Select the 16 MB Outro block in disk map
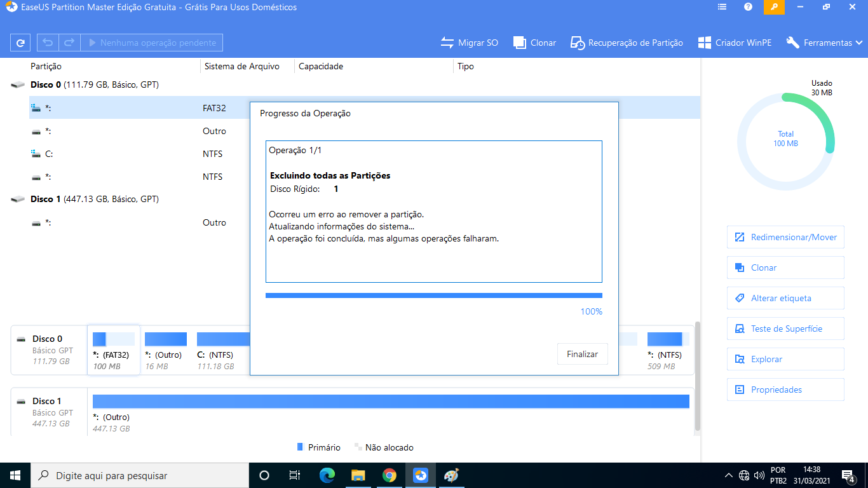Image resolution: width=868 pixels, height=488 pixels. 165,350
